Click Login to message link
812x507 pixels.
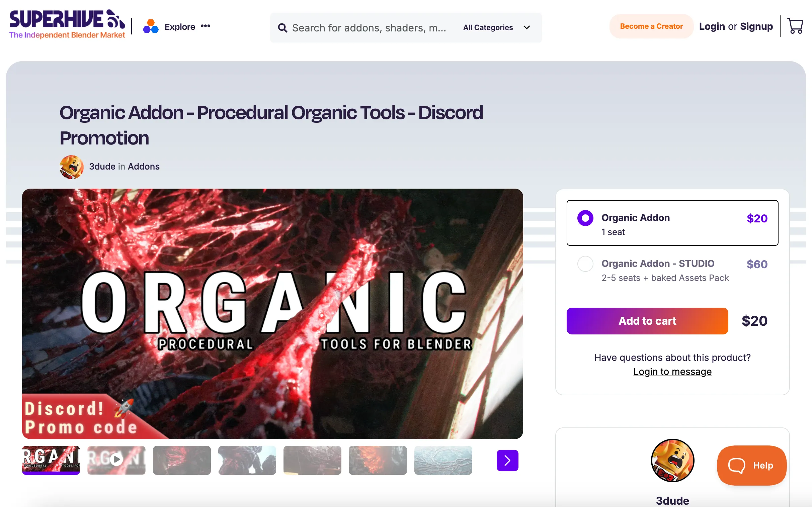click(x=672, y=372)
